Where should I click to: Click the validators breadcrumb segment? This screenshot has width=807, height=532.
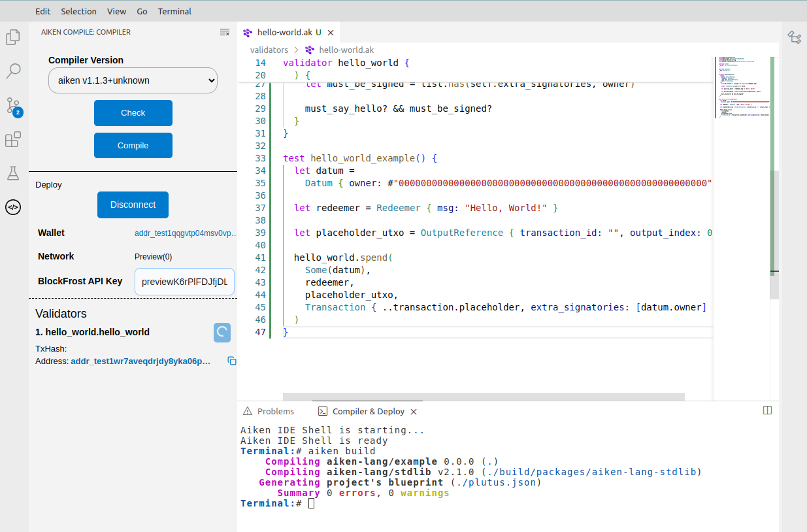(x=269, y=50)
